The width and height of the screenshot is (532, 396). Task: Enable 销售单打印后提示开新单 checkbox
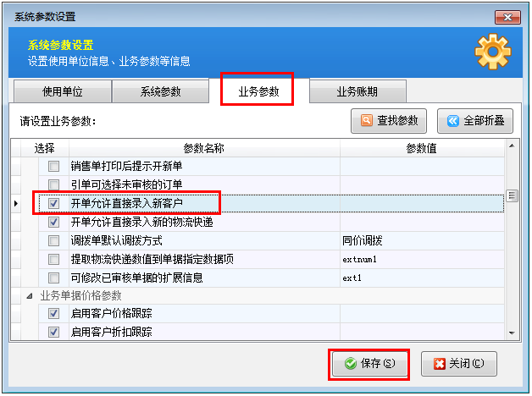[54, 166]
